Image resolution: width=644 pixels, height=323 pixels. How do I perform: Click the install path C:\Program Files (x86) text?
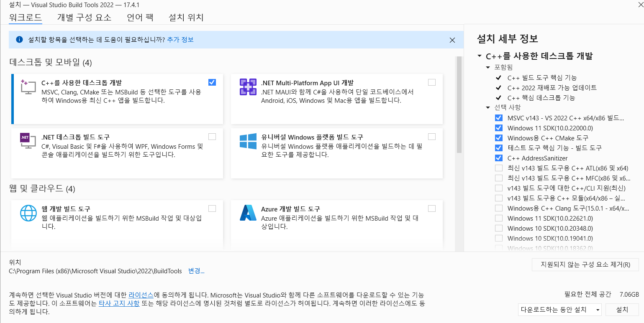tap(95, 271)
